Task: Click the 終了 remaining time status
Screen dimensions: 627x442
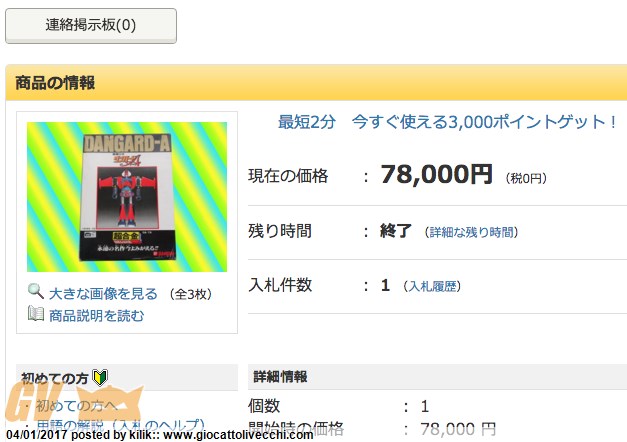Action: pyautogui.click(x=395, y=231)
